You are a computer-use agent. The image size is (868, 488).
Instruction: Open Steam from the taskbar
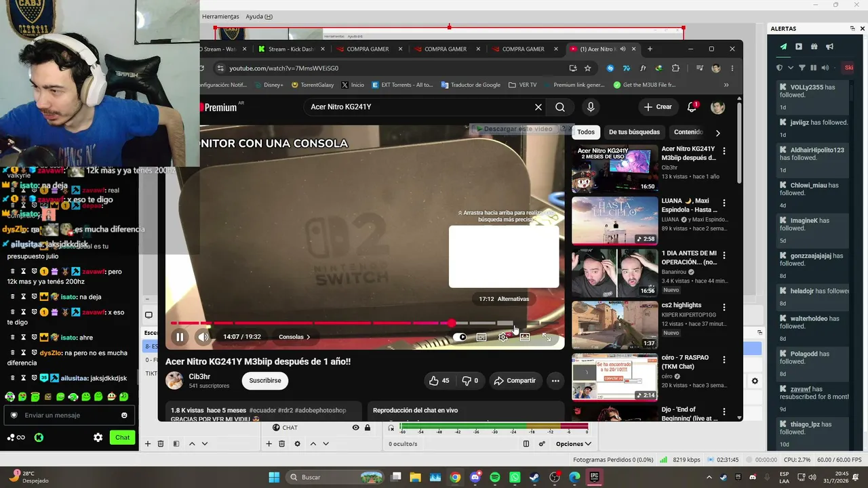tap(534, 477)
